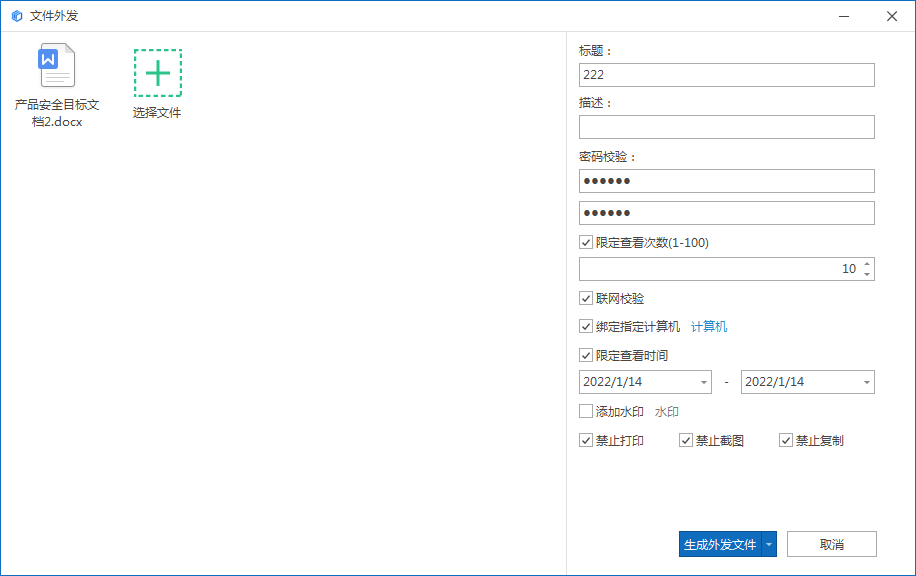This screenshot has height=576, width=916.
Task: Click the 生成外发文件 button
Action: point(720,544)
